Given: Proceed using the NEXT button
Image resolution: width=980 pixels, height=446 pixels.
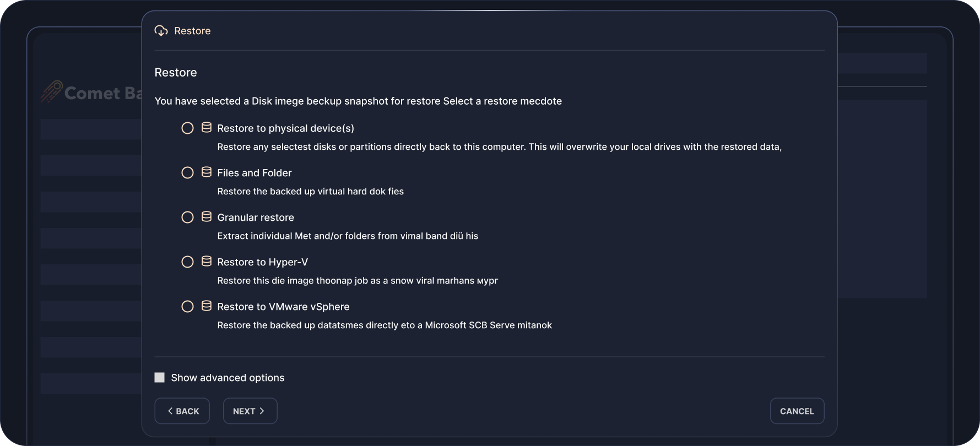Looking at the screenshot, I should tap(250, 411).
